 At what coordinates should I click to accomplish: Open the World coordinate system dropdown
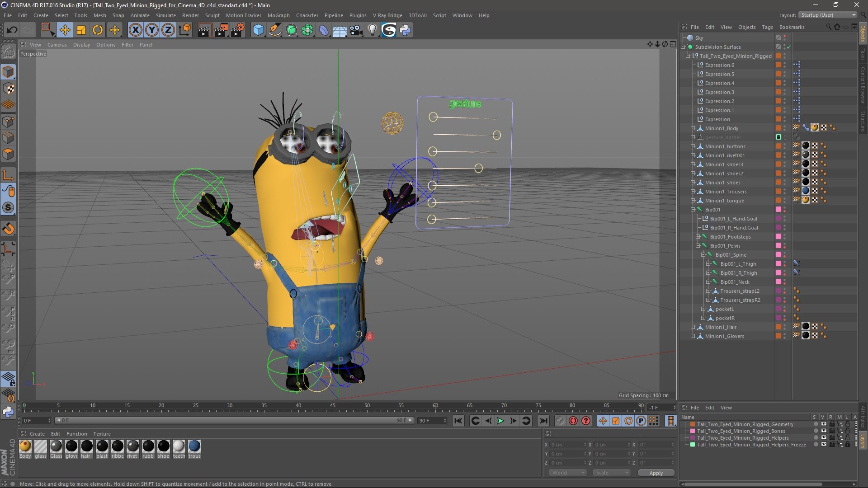click(567, 473)
